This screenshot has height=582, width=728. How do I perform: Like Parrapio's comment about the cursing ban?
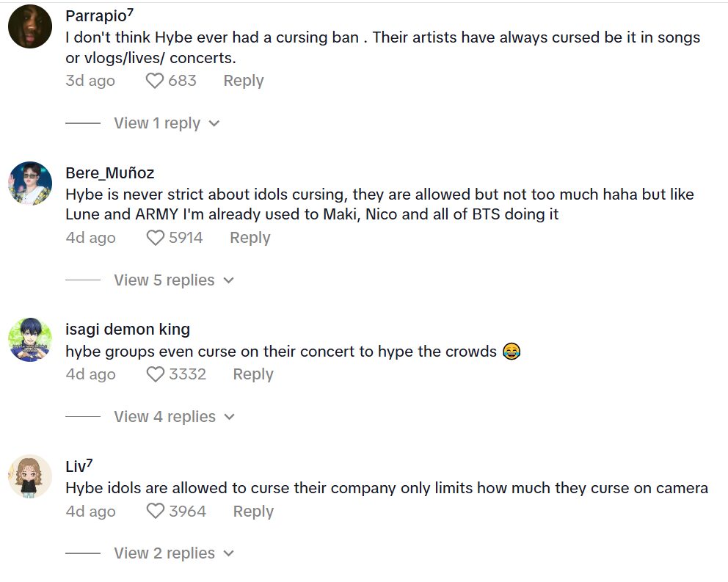(x=154, y=81)
